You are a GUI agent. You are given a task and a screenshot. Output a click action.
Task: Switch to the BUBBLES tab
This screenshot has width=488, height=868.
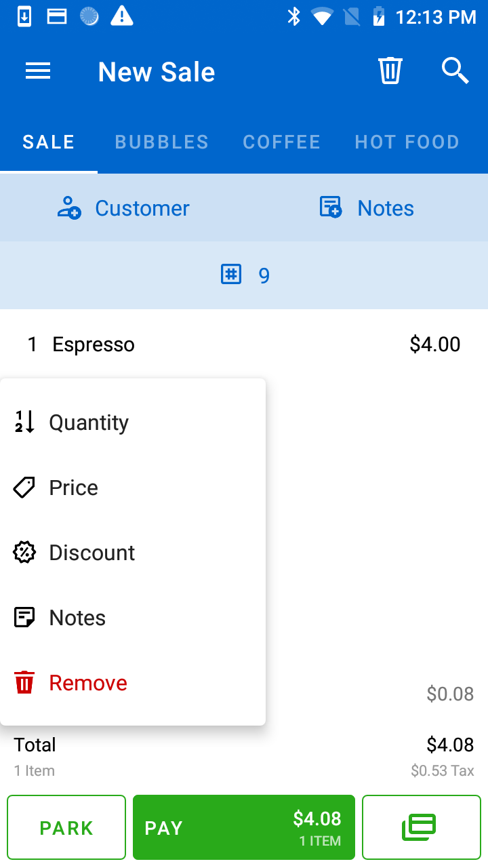click(161, 142)
